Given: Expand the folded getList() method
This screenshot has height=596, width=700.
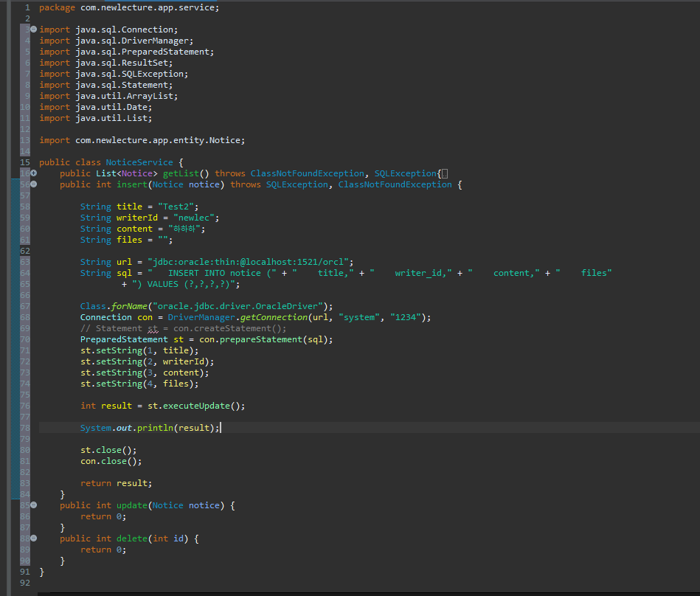Looking at the screenshot, I should [x=33, y=173].
